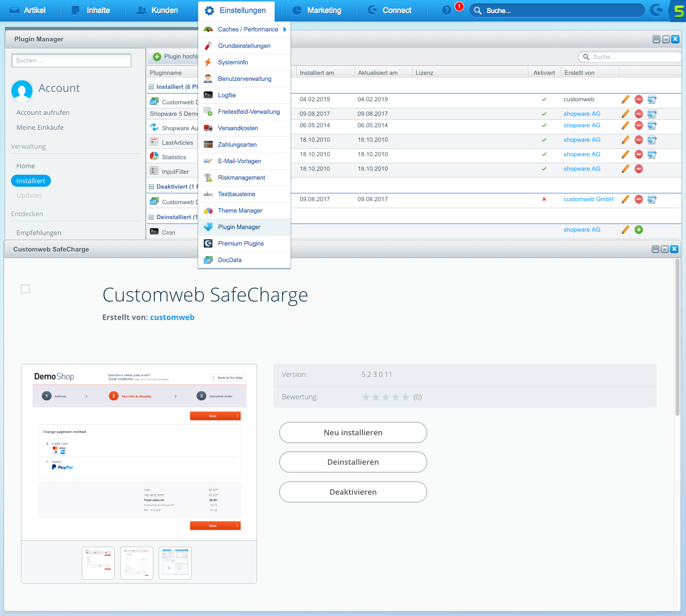This screenshot has width=686, height=616.
Task: Open Logfile menu entry
Action: [244, 95]
